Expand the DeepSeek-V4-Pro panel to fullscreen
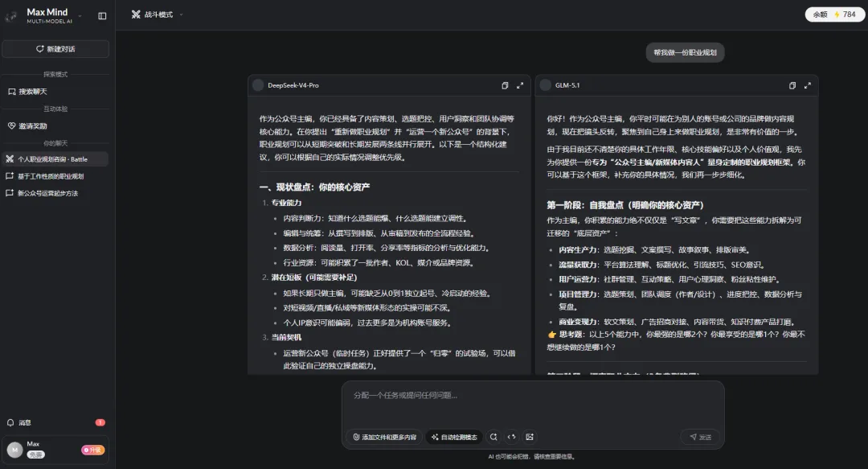This screenshot has height=469, width=868. pos(520,85)
